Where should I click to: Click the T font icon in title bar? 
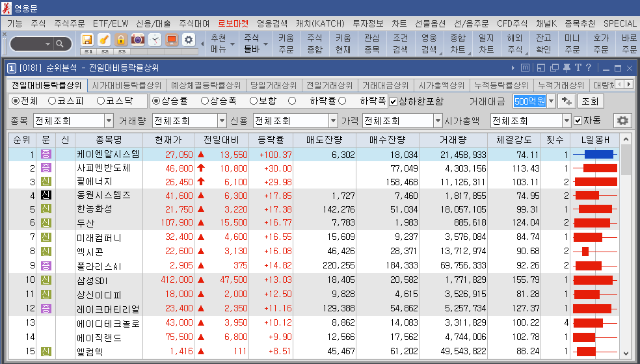[578, 68]
